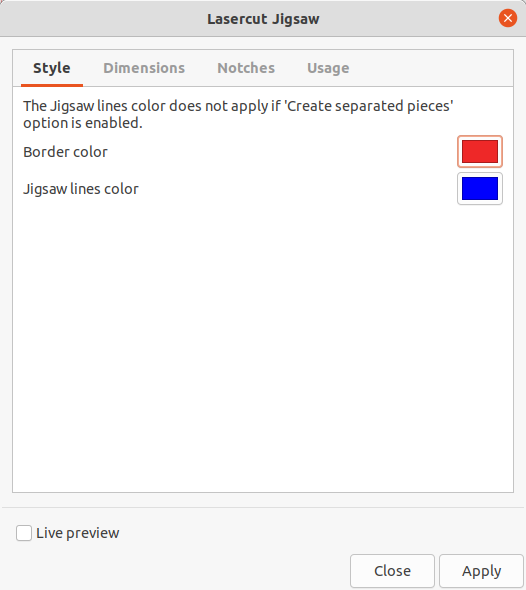The height and width of the screenshot is (590, 526).
Task: View usage instructions in the Usage tab
Action: click(x=328, y=68)
